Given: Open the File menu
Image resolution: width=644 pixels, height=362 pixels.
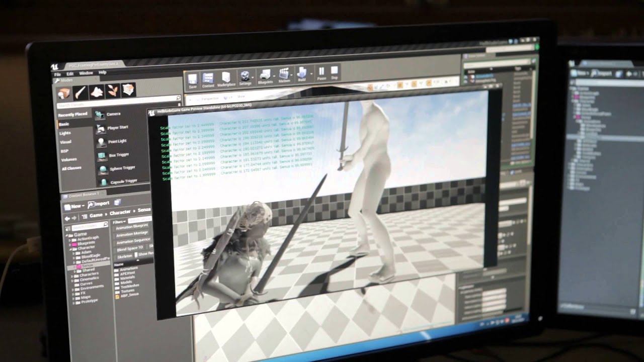Looking at the screenshot, I should pyautogui.click(x=58, y=74).
